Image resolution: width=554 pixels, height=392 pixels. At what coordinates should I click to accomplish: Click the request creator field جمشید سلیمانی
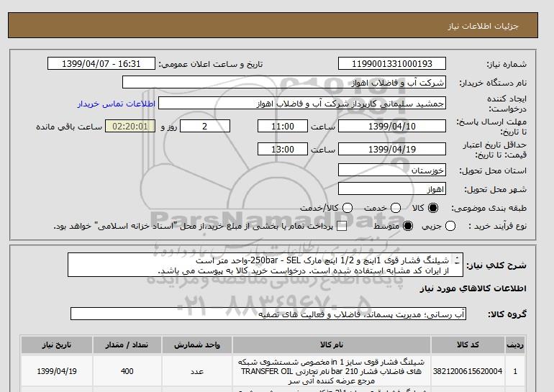(x=302, y=104)
